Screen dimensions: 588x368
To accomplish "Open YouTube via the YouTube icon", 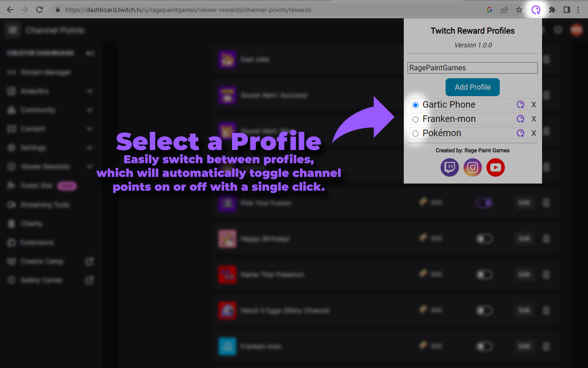I will click(495, 167).
